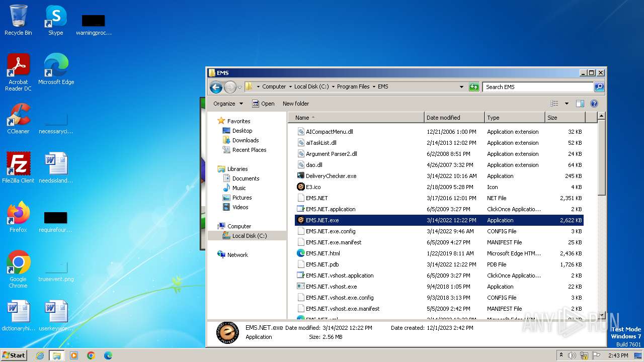Viewport: 644px width, 362px height.
Task: Open Chrome from the taskbar
Action: [x=91, y=355]
